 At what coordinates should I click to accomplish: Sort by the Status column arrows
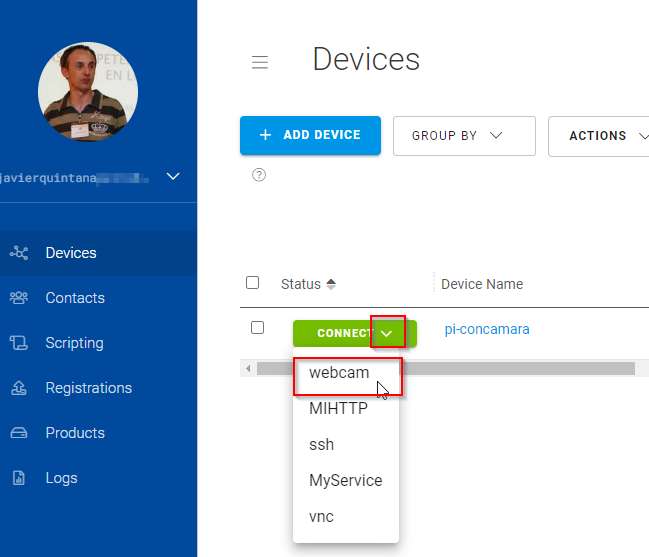coord(331,284)
